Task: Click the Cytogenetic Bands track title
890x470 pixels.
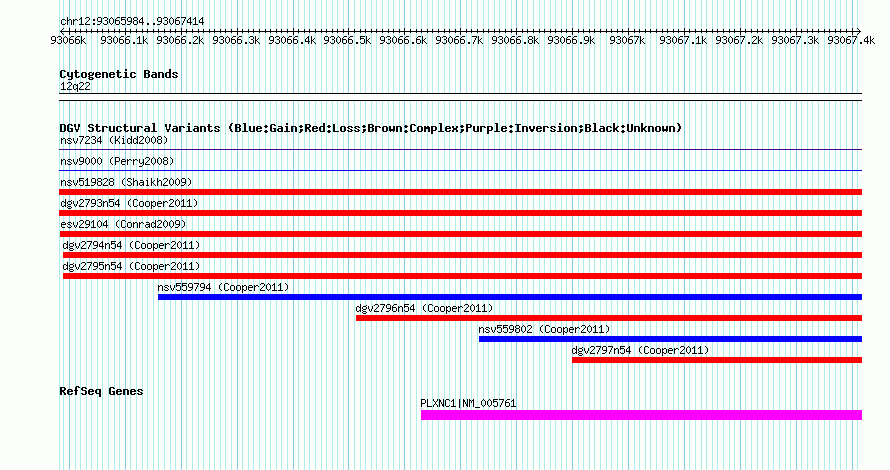Action: 119,74
